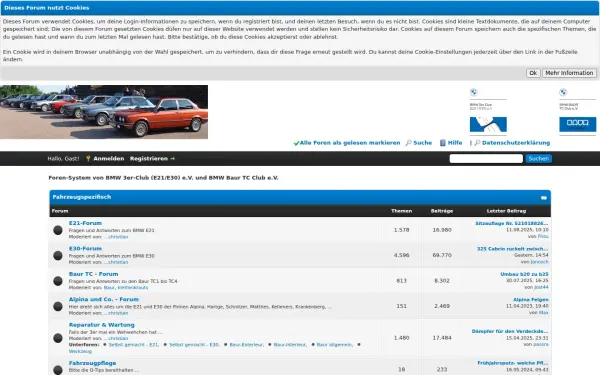Open last post 'Dämpfer für den Verdeckde...'
The width and height of the screenshot is (600, 375).
pyautogui.click(x=510, y=331)
